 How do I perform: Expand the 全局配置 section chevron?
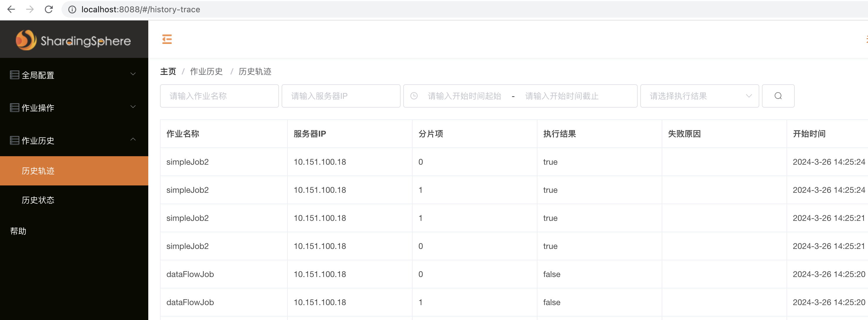[x=133, y=74]
